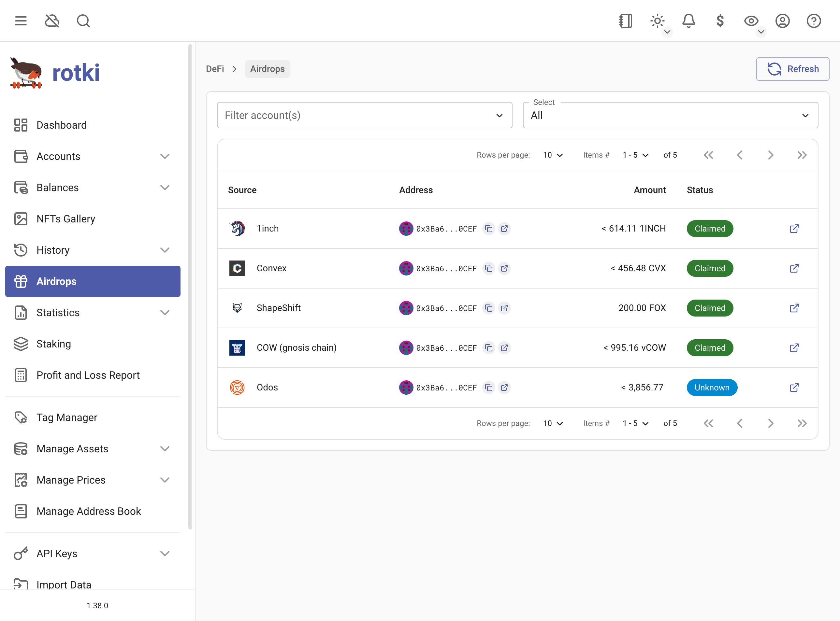Expand theme options chevron under sun icon
Screen dimensions: 840x621
point(667,32)
